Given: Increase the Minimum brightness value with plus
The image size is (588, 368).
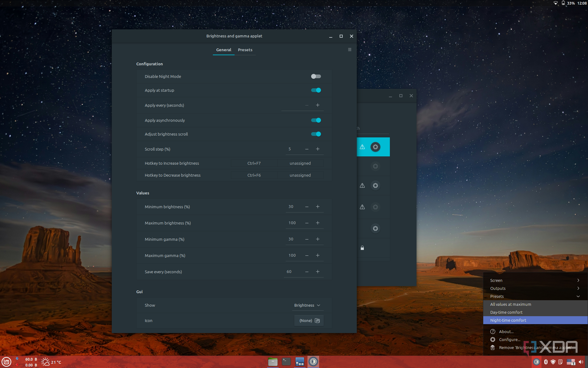Looking at the screenshot, I should (318, 207).
